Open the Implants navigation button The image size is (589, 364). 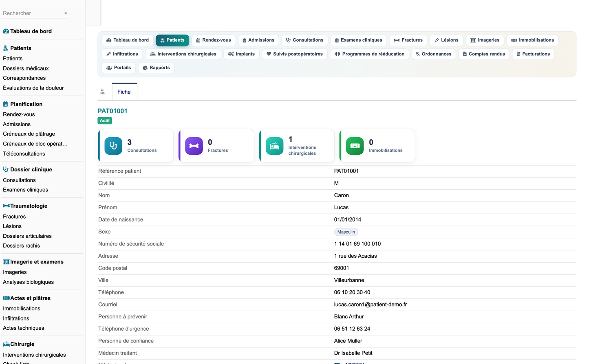click(242, 54)
